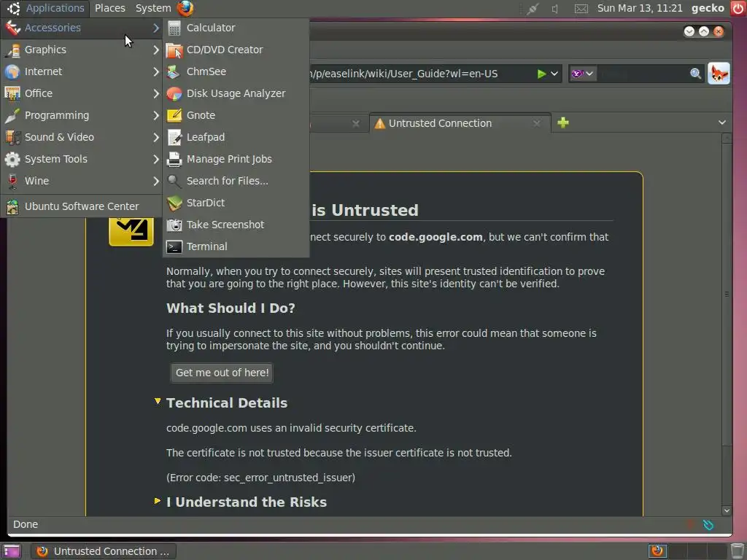This screenshot has height=560, width=747.
Task: Click the vertical scrollbar down arrow
Action: coord(727,511)
